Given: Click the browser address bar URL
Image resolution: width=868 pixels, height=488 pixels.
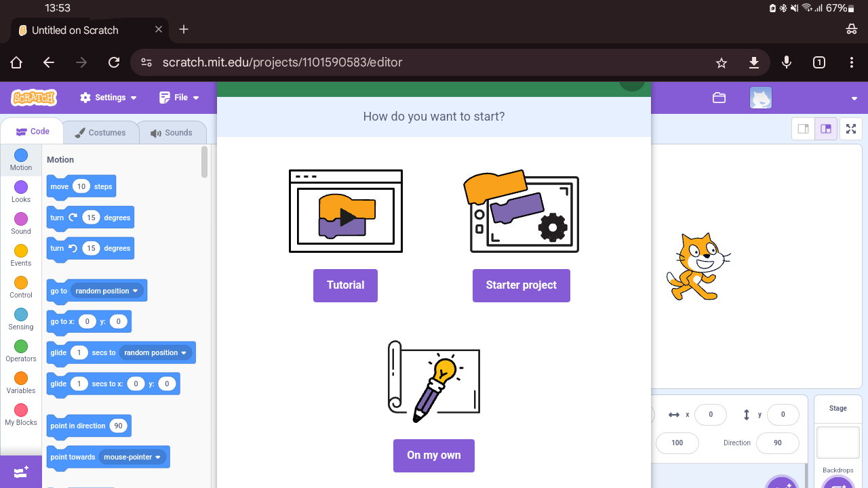Looking at the screenshot, I should 282,62.
